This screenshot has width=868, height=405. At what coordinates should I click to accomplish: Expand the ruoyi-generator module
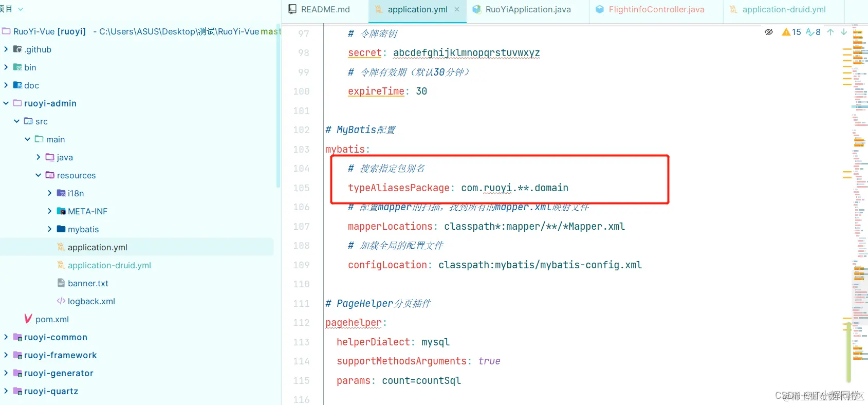point(6,373)
